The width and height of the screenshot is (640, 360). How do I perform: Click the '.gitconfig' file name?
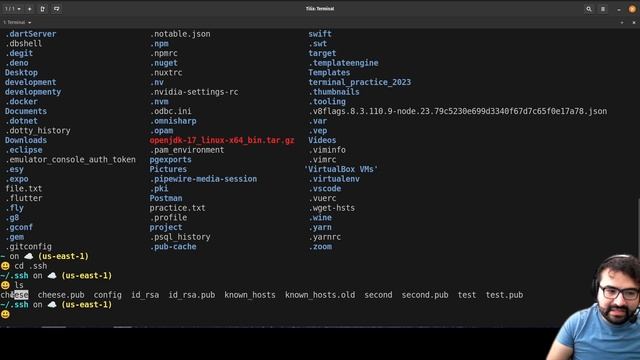pyautogui.click(x=28, y=246)
